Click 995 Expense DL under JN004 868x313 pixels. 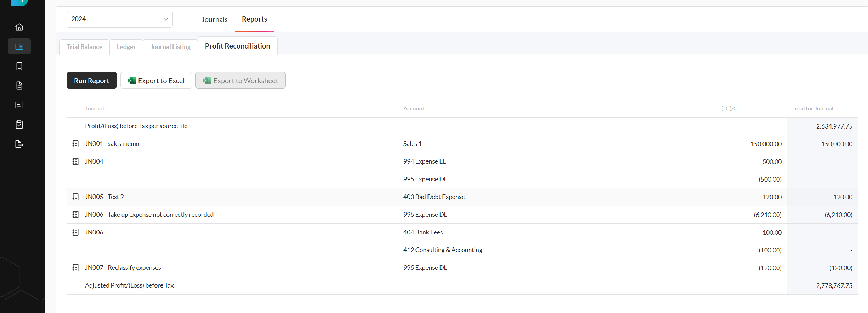coord(425,179)
